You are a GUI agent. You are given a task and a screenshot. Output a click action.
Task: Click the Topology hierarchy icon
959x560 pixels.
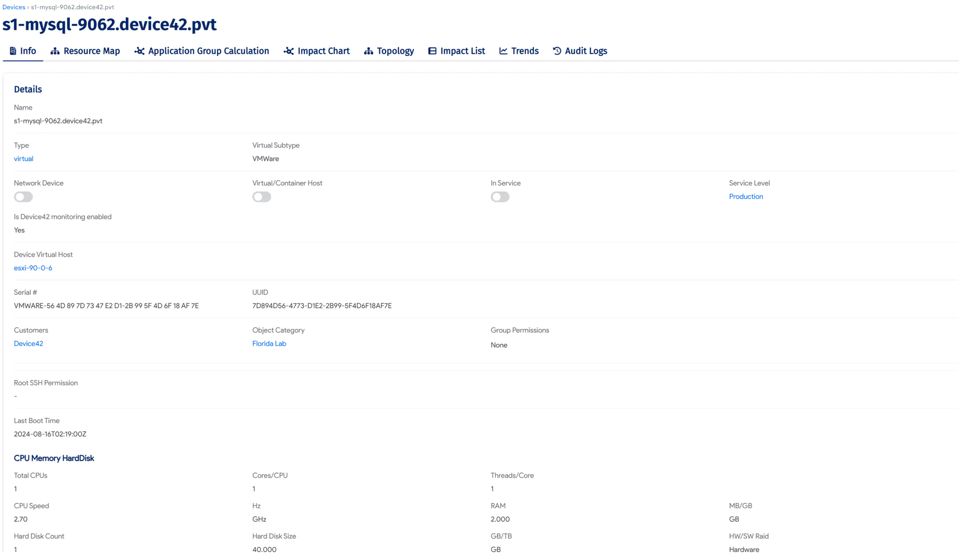click(x=369, y=51)
